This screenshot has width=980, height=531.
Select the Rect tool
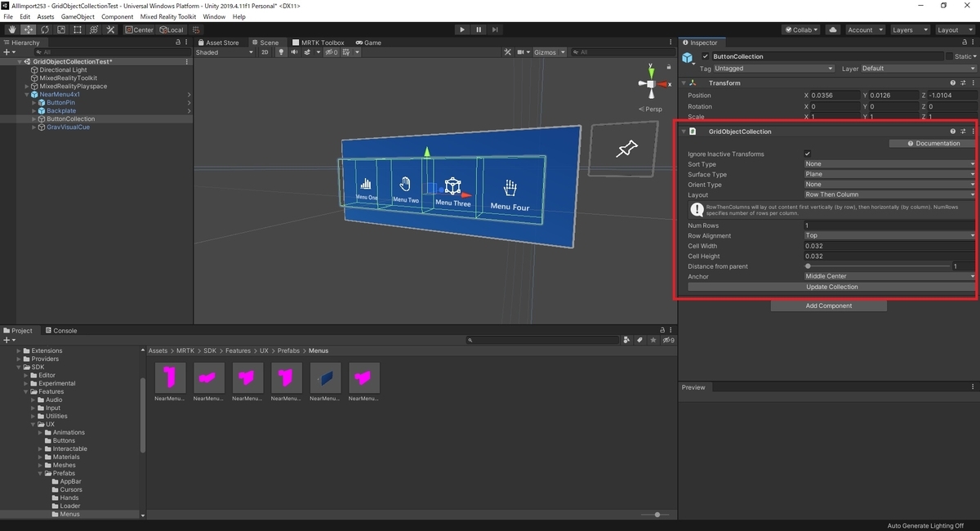[77, 29]
